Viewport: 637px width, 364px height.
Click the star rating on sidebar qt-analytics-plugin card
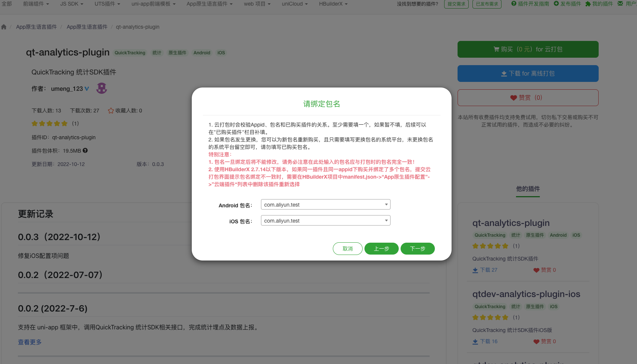pyautogui.click(x=490, y=246)
